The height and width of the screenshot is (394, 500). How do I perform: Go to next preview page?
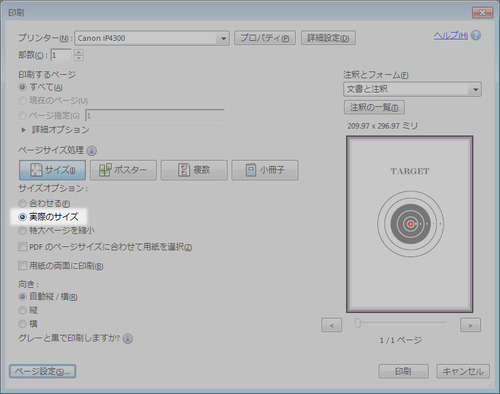point(470,325)
